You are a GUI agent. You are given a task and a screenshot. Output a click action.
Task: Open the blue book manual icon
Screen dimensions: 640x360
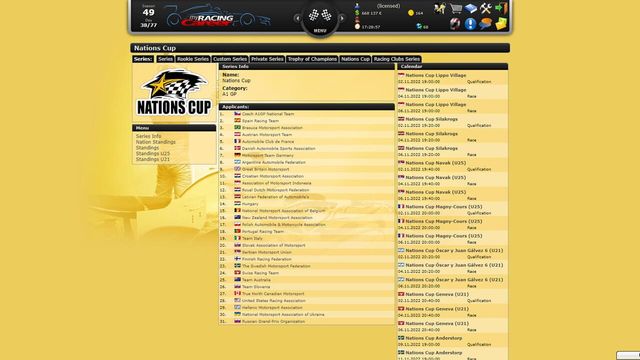point(470,9)
